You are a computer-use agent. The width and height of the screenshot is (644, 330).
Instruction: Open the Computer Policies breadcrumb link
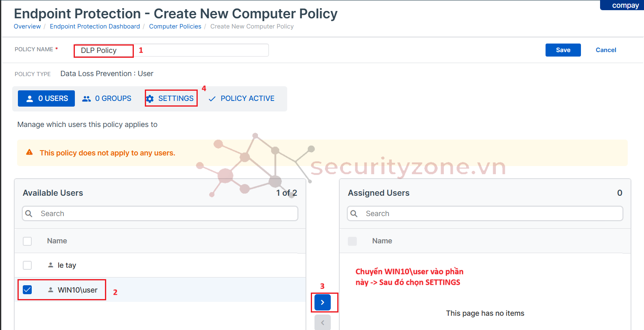pos(175,26)
